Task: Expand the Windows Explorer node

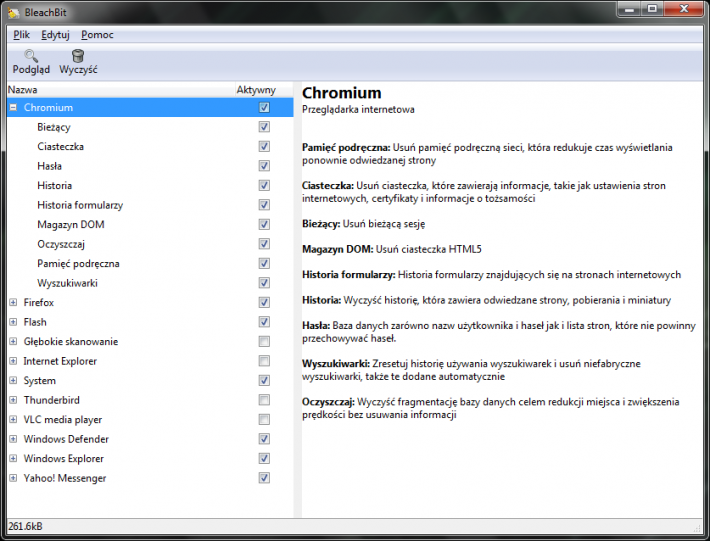Action: (13, 458)
